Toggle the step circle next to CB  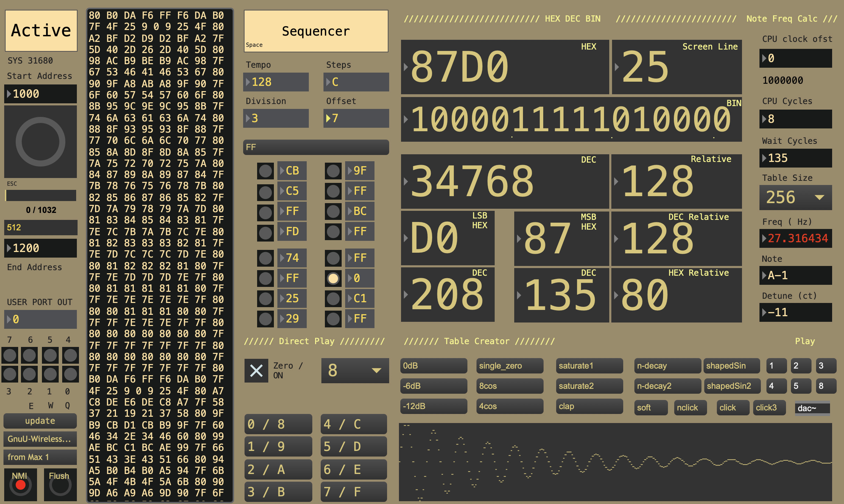pyautogui.click(x=265, y=171)
